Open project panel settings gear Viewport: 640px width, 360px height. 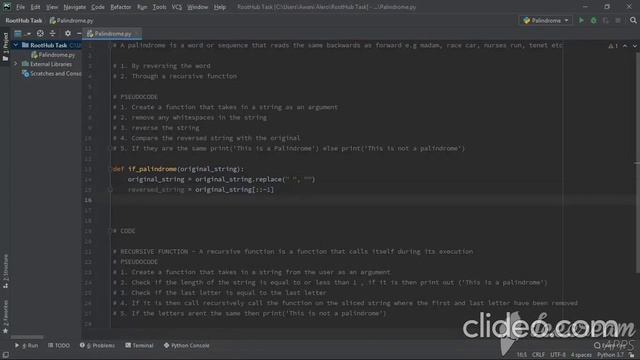[x=68, y=33]
